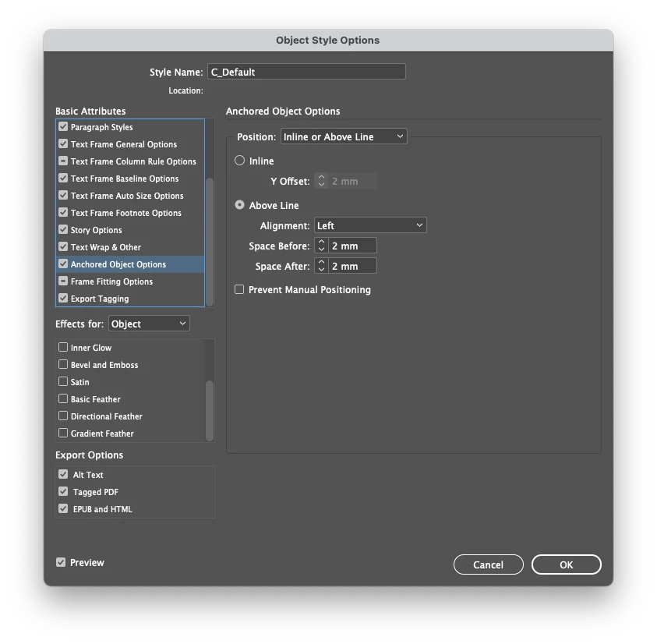657x644 pixels.
Task: Click the Style Name text field
Action: (x=306, y=72)
